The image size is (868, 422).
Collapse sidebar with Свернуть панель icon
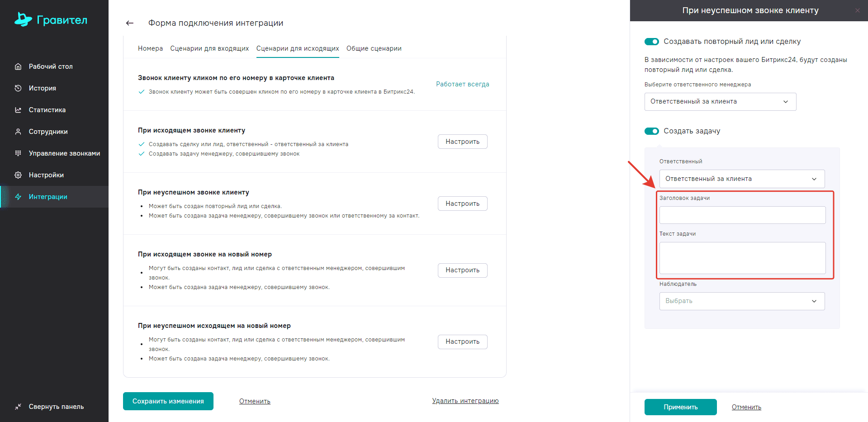(18, 407)
